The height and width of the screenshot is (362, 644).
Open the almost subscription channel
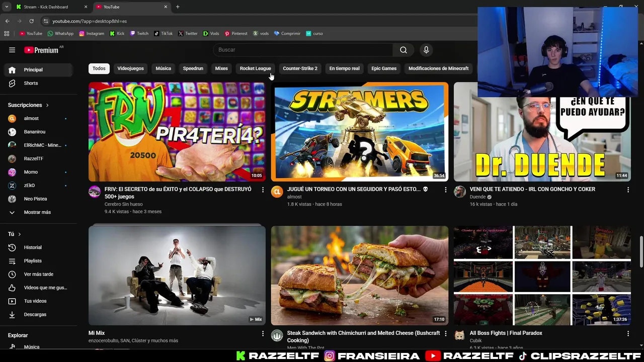pos(38,118)
